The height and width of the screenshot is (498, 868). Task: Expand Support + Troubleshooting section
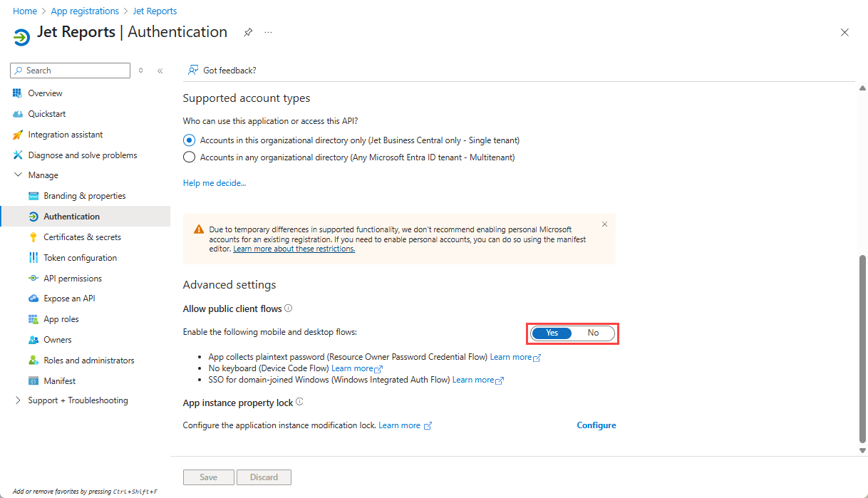coord(18,400)
